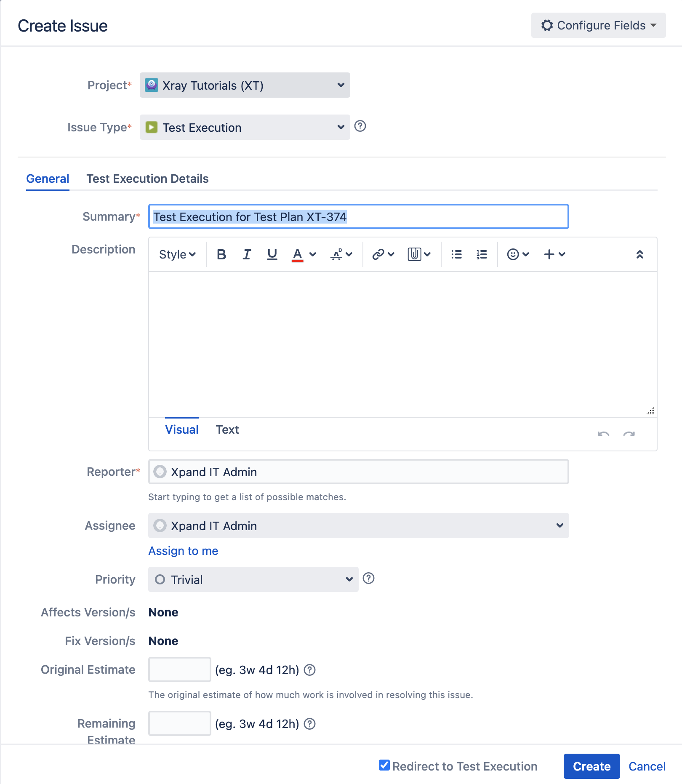Click Assign to me link
This screenshot has height=784, width=682.
(183, 551)
